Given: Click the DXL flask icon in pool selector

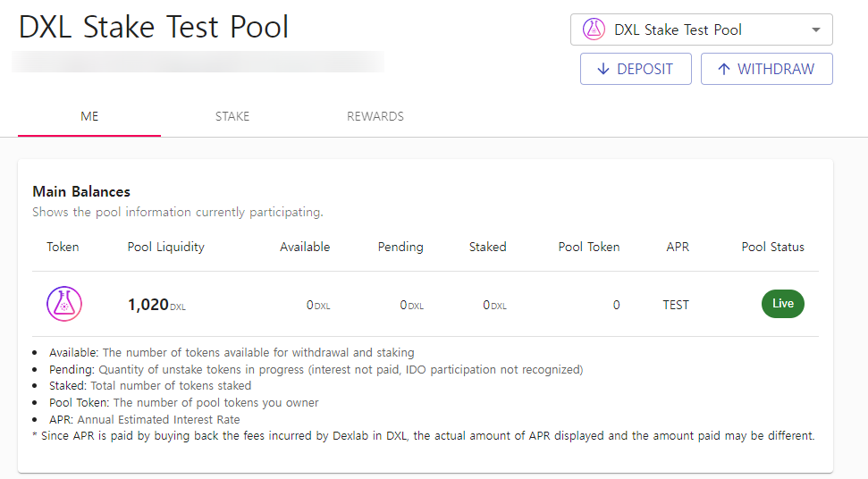Looking at the screenshot, I should (594, 29).
